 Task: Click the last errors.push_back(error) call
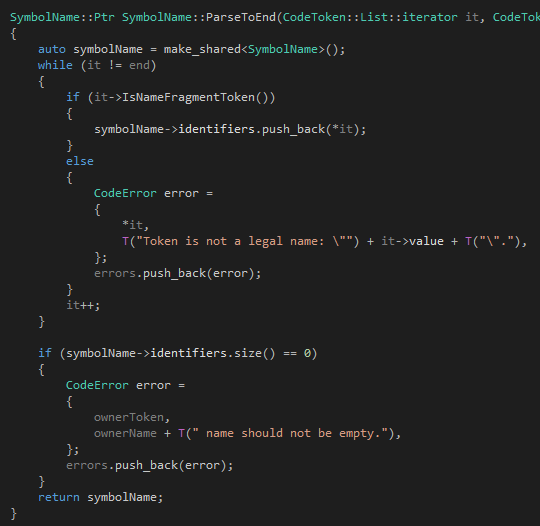pos(149,465)
